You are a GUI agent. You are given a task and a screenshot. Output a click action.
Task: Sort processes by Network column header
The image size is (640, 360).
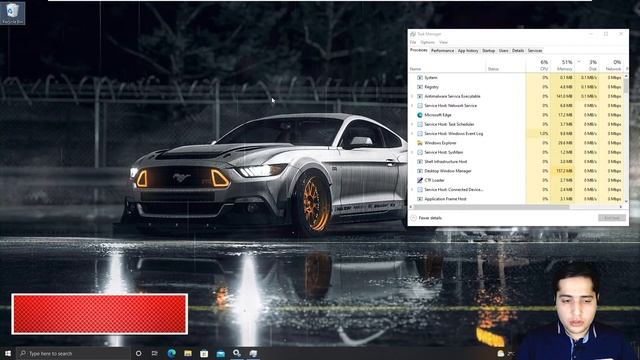pyautogui.click(x=611, y=65)
